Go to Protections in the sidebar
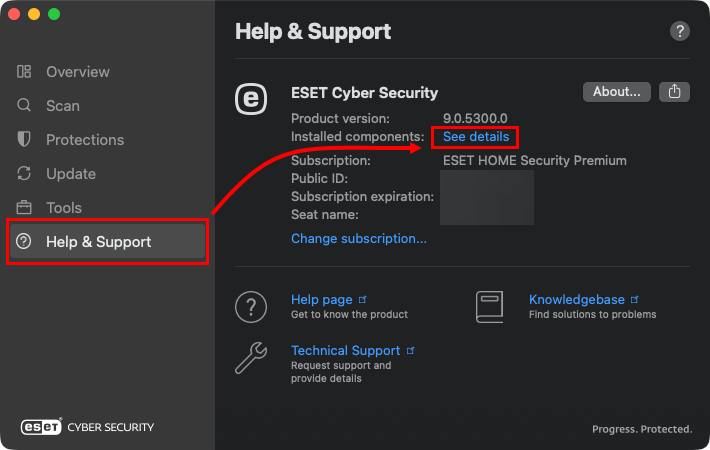The width and height of the screenshot is (710, 450). pos(85,140)
